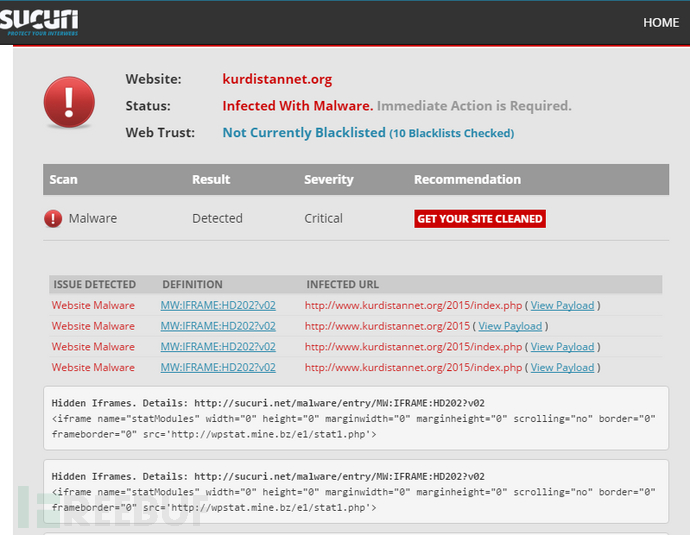Viewport: 690px width, 535px height.
Task: Click the Scan column header
Action: pyautogui.click(x=63, y=180)
